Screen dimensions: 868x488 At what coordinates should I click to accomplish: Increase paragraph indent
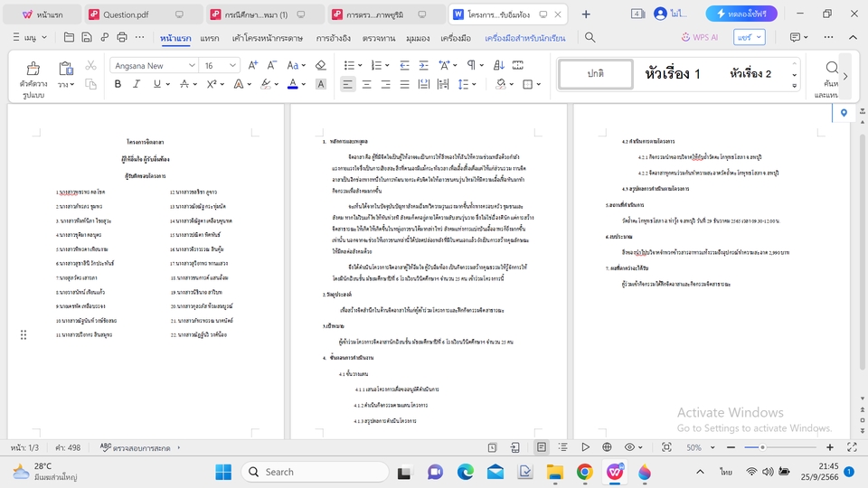[x=423, y=65]
